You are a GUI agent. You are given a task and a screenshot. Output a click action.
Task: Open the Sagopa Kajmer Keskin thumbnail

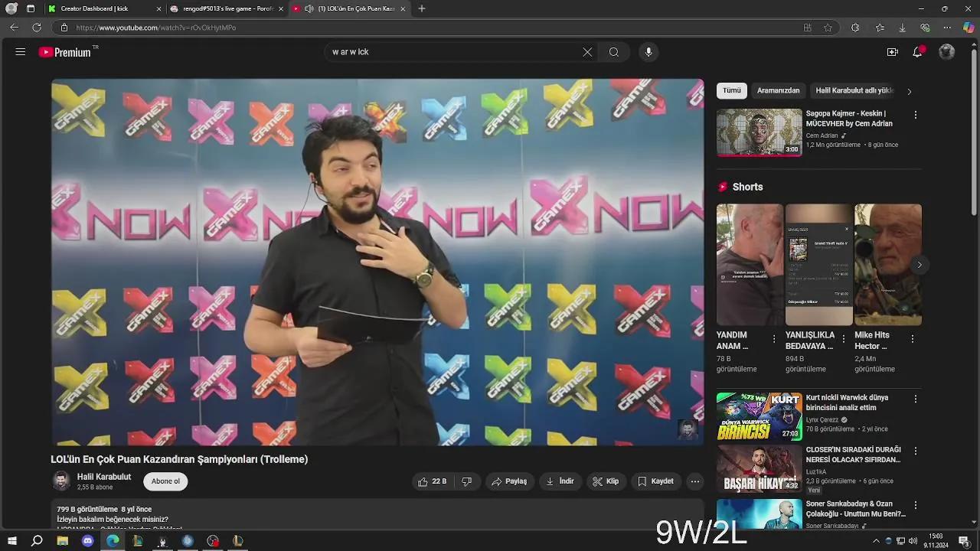coord(759,132)
